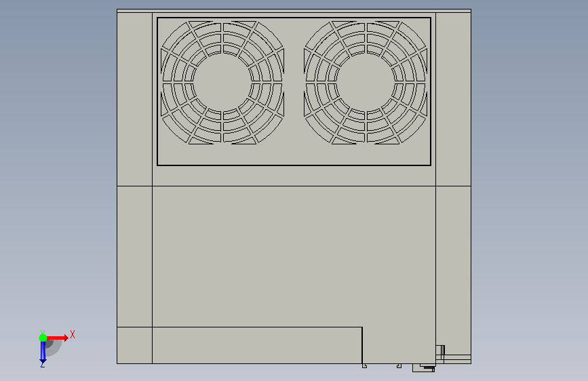Click the blue Z axis arrow of triad
The image size is (588, 381).
click(43, 352)
